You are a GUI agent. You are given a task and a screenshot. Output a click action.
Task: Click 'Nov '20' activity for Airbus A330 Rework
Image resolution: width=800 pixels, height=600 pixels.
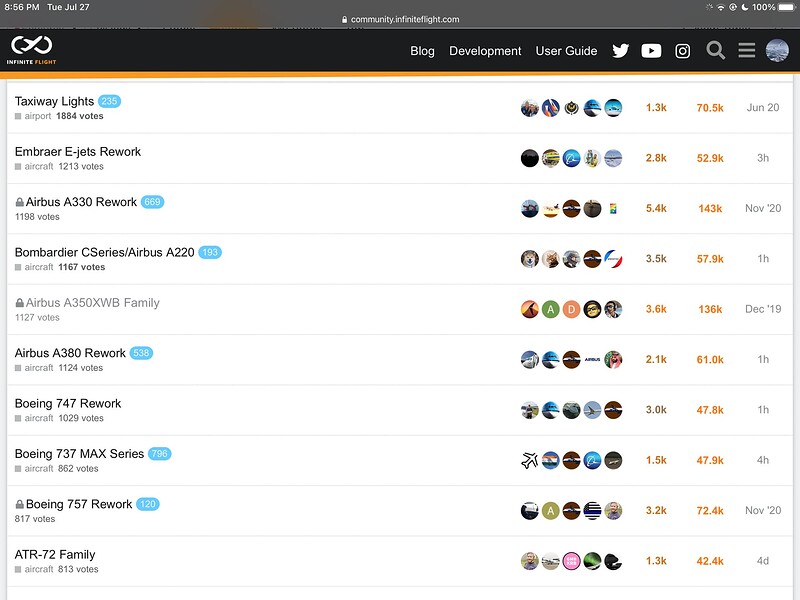point(763,208)
